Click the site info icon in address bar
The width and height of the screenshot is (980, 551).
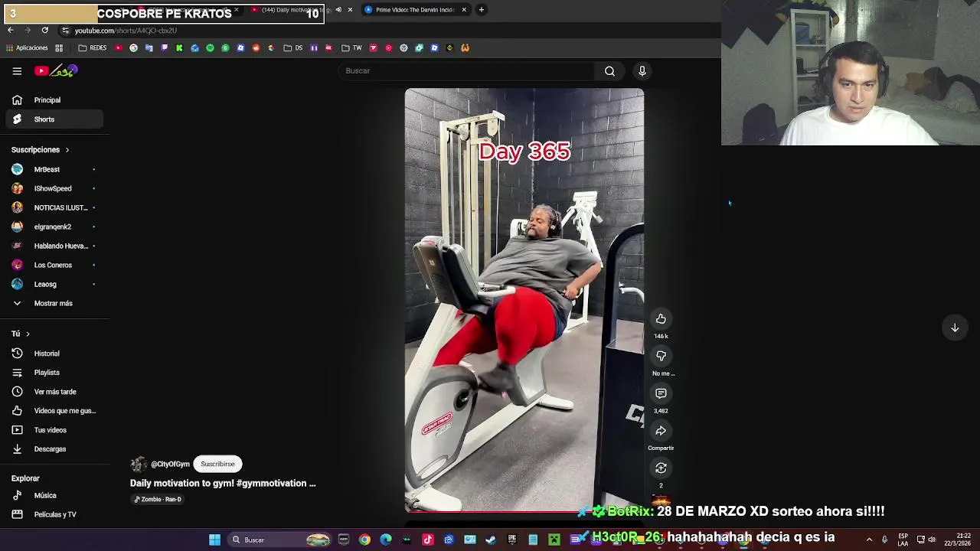click(65, 31)
